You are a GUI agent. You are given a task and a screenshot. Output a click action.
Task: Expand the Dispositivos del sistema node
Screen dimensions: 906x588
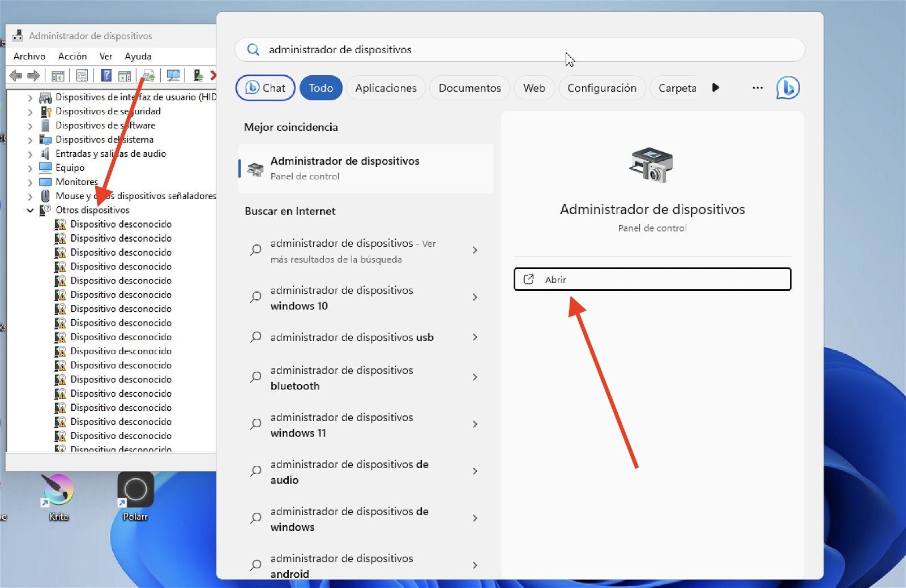(30, 140)
